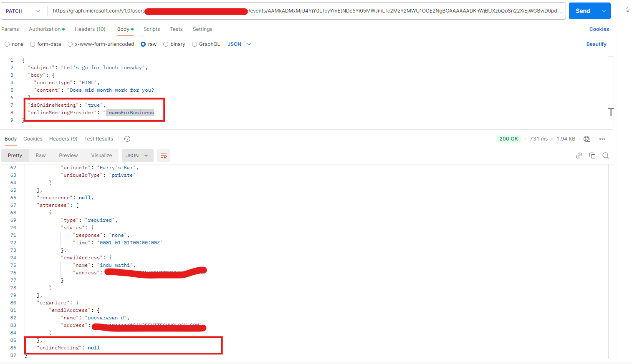632x364 pixels.
Task: Choose GraphQL as the body format
Action: click(x=194, y=44)
